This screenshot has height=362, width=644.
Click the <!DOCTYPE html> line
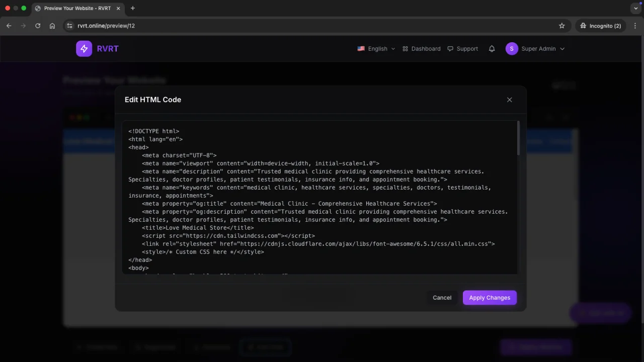click(154, 131)
